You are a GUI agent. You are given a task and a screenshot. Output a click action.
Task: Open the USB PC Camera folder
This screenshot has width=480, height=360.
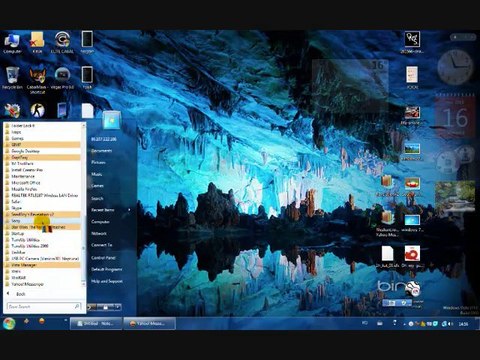(42, 259)
